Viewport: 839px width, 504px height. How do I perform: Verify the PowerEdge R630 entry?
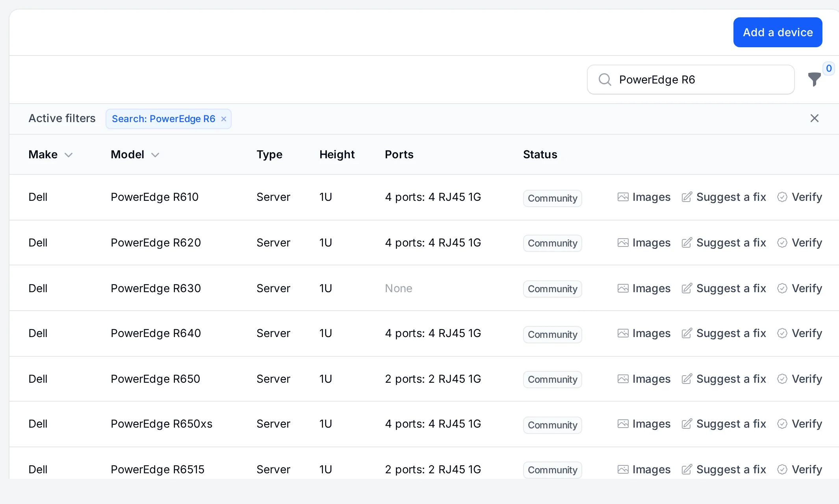pyautogui.click(x=800, y=288)
